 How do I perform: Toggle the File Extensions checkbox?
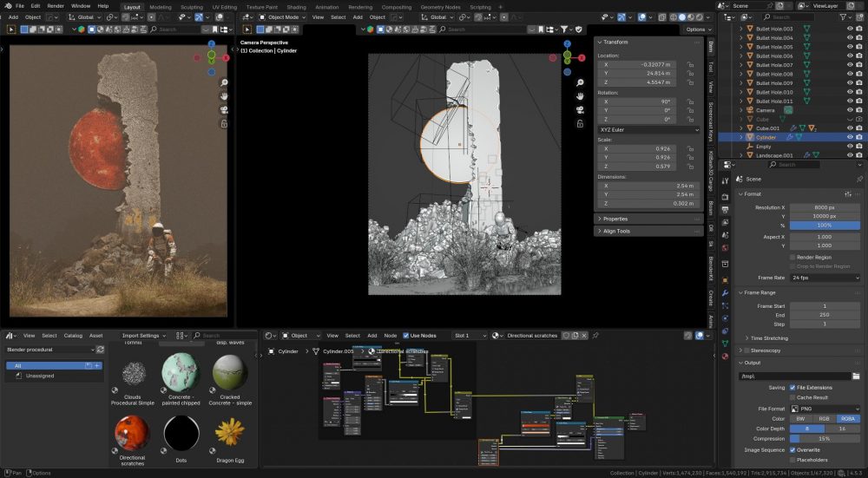[x=792, y=388]
